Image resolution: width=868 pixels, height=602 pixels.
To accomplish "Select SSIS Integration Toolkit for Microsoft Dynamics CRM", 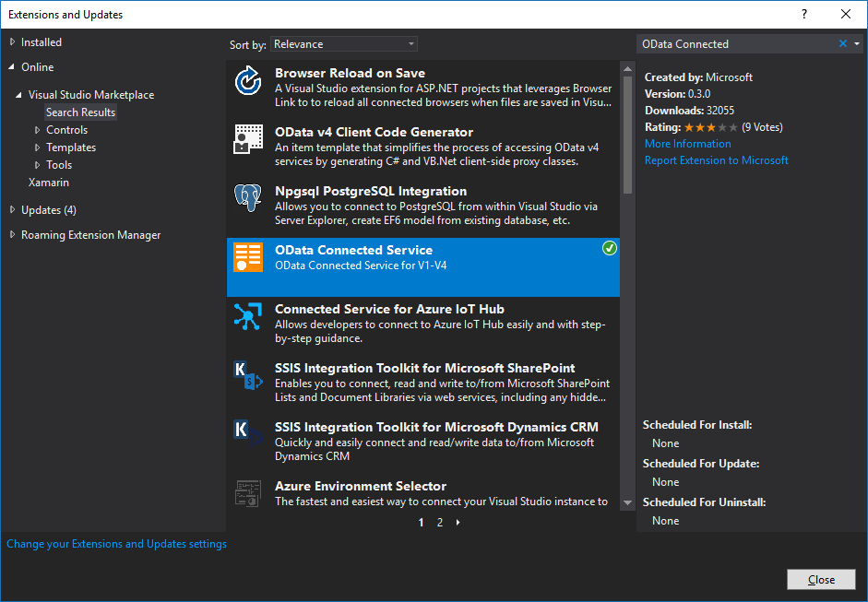I will point(437,427).
